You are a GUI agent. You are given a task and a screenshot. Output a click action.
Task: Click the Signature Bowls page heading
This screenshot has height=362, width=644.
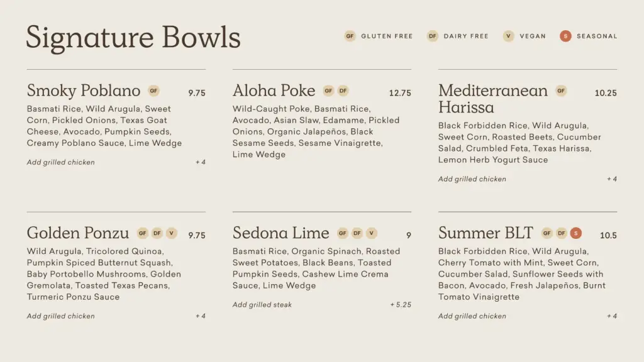133,38
